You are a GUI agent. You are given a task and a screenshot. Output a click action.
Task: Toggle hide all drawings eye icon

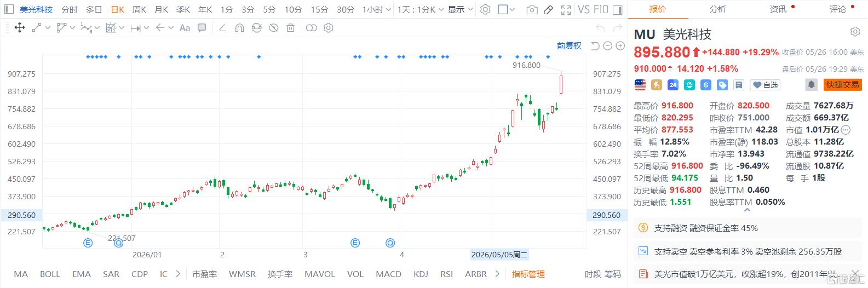(273, 28)
